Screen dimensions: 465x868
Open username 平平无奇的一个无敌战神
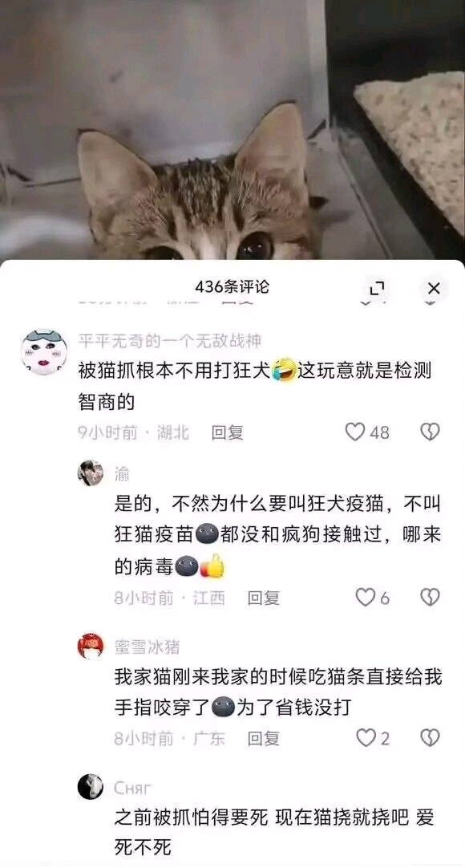(170, 341)
